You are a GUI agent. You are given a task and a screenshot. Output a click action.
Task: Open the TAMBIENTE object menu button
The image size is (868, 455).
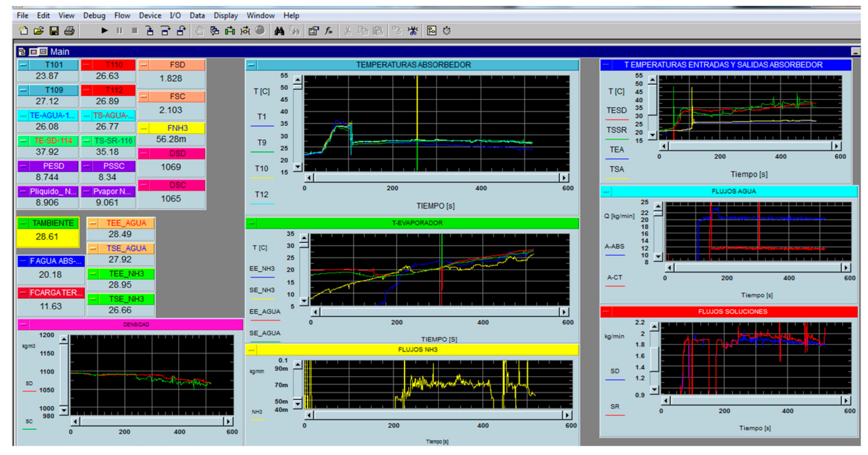pyautogui.click(x=23, y=223)
